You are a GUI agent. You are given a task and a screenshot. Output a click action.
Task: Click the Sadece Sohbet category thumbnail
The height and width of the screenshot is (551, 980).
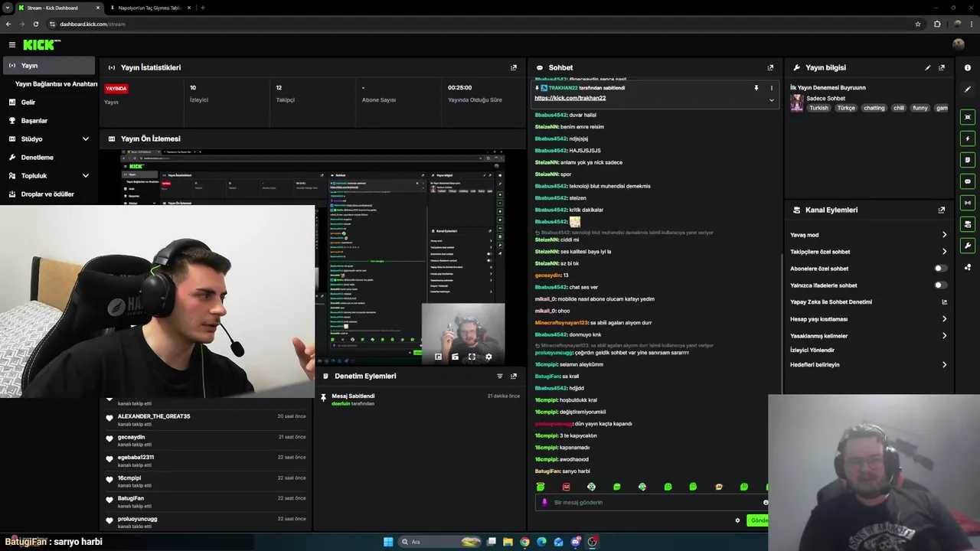click(x=797, y=103)
